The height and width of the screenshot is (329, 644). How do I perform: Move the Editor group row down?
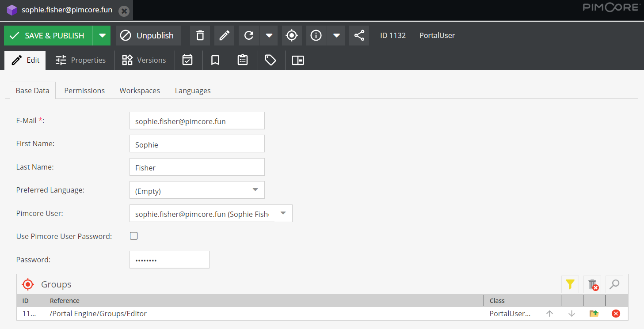572,314
